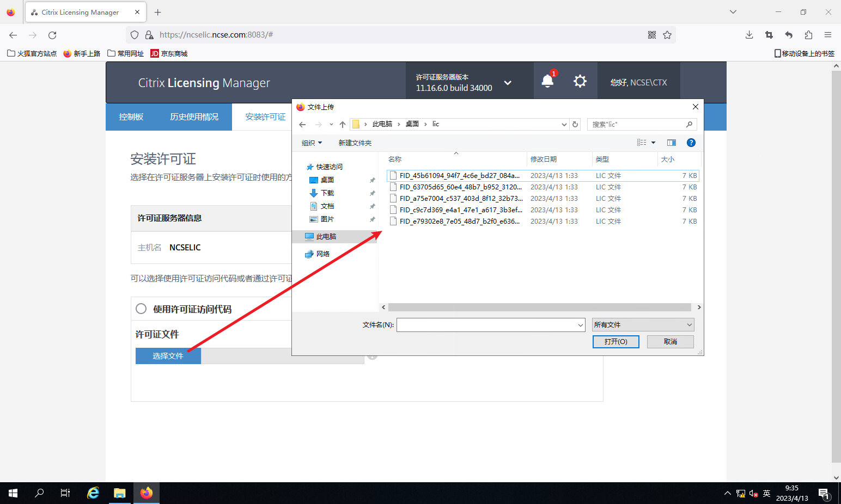The height and width of the screenshot is (504, 841).
Task: Click the notification bell icon
Action: 547,82
